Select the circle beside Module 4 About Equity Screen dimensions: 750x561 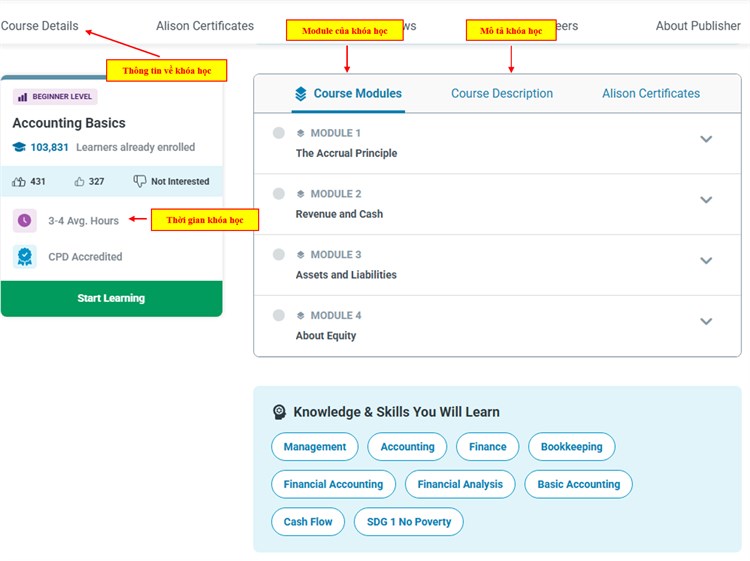coord(279,315)
